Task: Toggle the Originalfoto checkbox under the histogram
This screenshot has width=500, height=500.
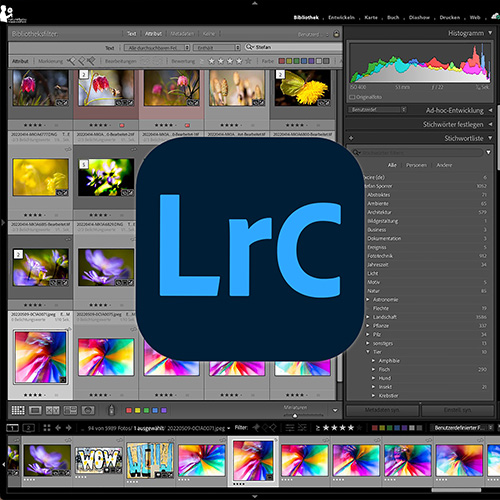Action: pos(352,97)
